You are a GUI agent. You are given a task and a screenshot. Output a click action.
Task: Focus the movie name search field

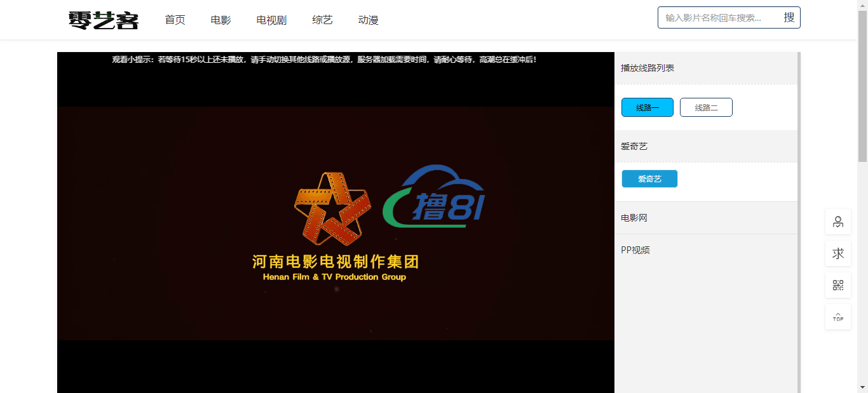point(718,18)
